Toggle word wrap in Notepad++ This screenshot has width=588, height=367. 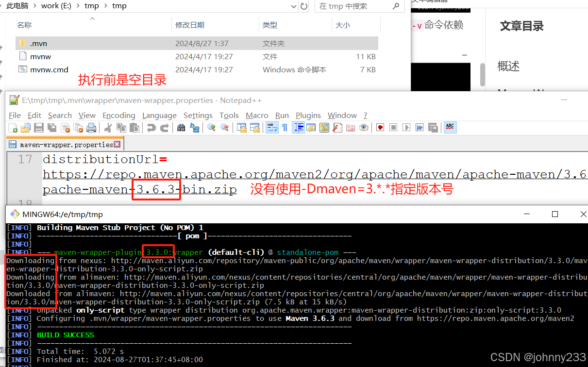click(272, 127)
